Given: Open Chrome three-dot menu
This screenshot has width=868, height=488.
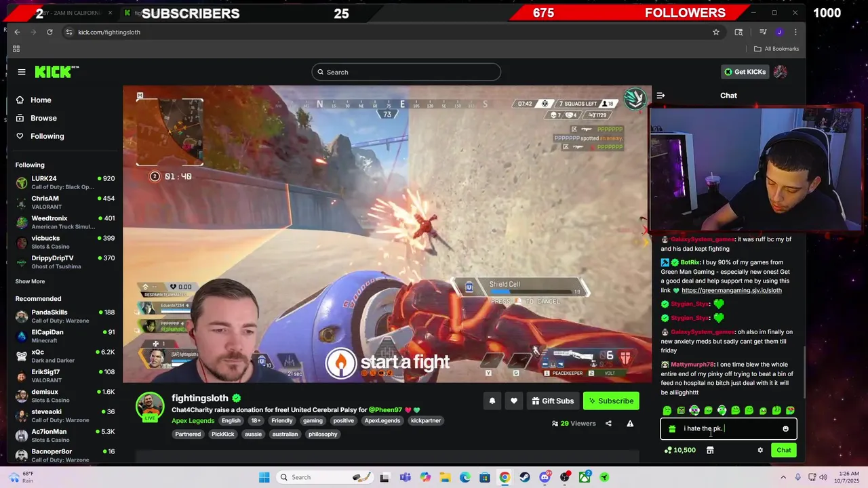Looking at the screenshot, I should coord(795,32).
